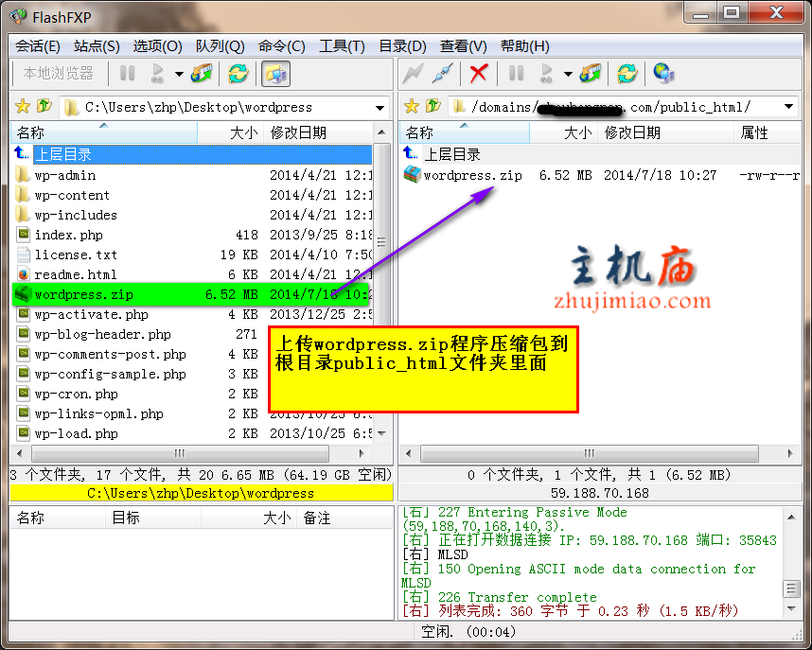Click the pause icon in the local toolbar
This screenshot has height=650, width=812.
coord(127,73)
